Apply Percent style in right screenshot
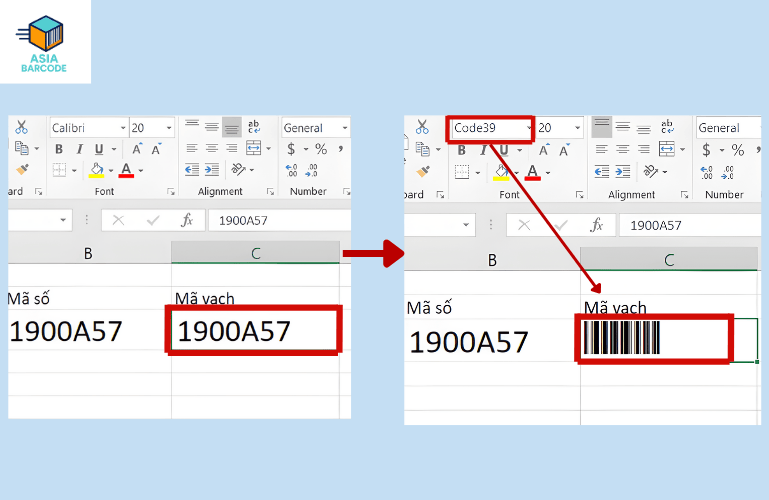The height and width of the screenshot is (500, 769). [738, 150]
